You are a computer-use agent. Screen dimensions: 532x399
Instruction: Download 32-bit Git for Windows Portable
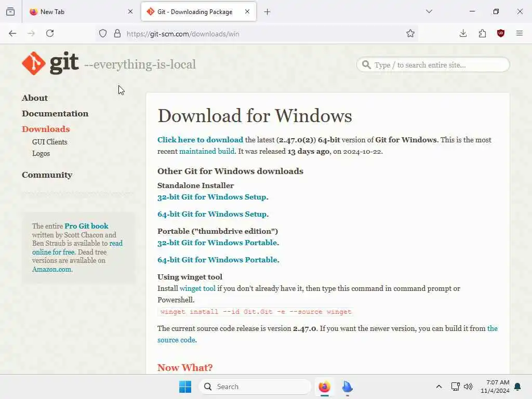(x=218, y=243)
